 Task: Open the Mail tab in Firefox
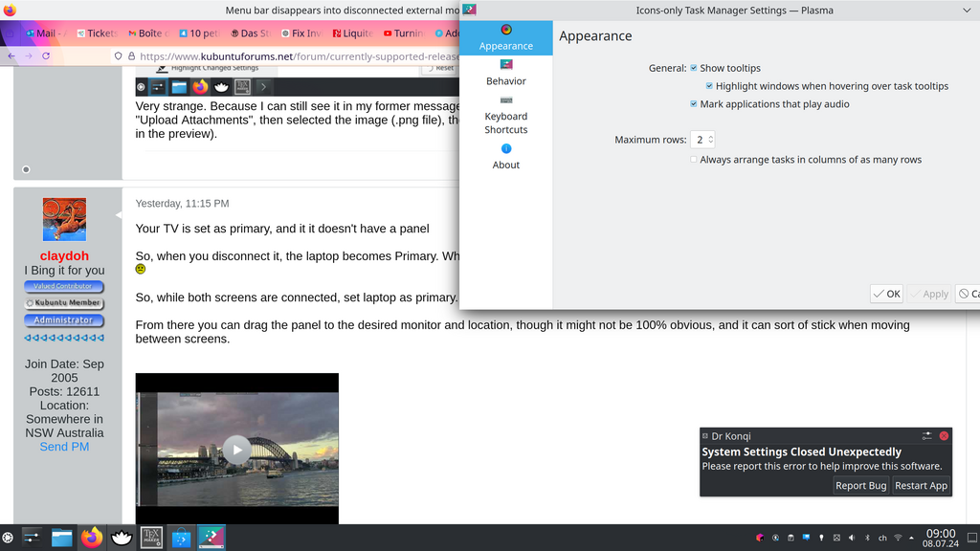click(45, 33)
